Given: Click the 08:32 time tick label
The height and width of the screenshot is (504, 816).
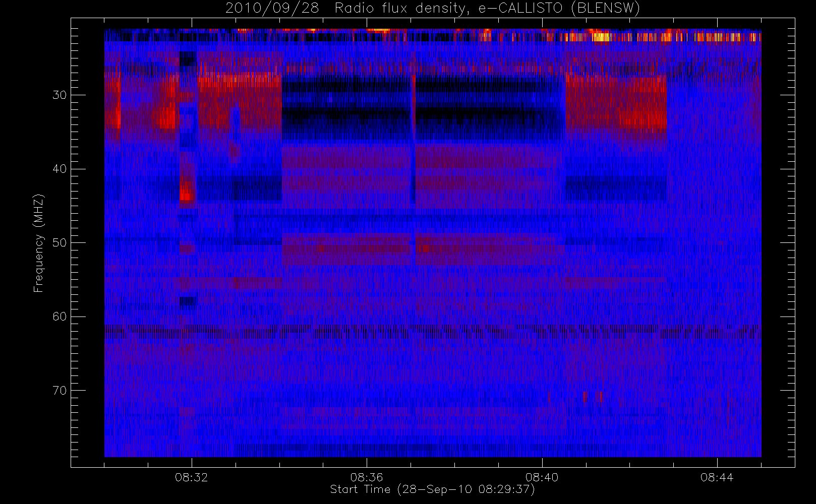Looking at the screenshot, I should point(191,477).
